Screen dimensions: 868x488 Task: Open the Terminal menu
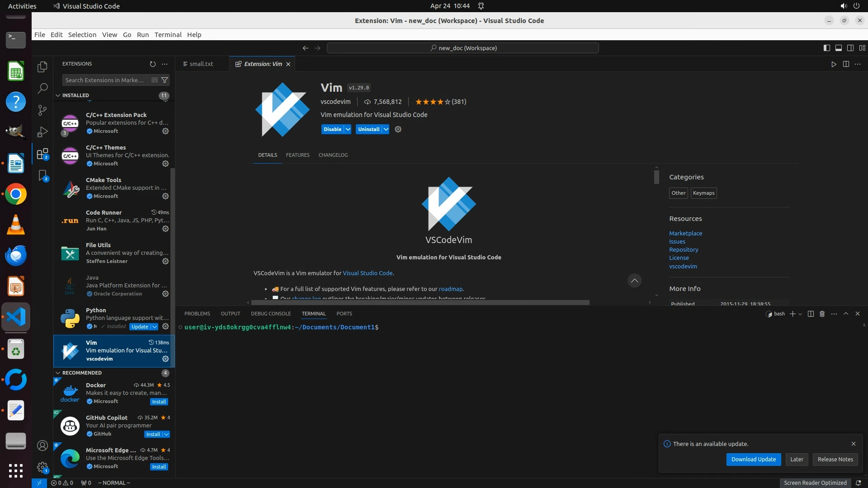pyautogui.click(x=168, y=35)
